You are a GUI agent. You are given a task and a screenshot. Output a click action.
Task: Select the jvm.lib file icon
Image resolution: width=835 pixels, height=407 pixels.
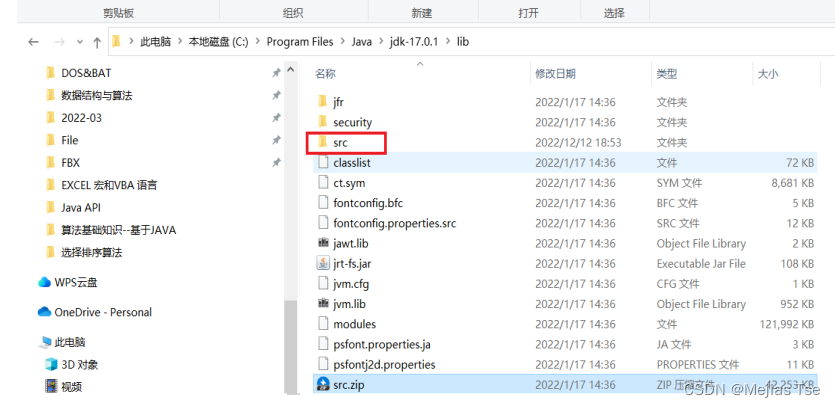(323, 304)
